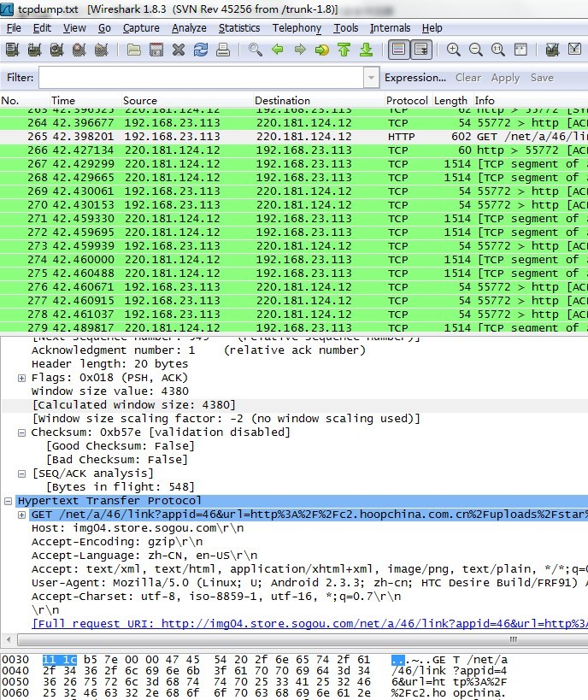Reload this capture file
Viewport: 588px width, 700px height.
pos(201,50)
